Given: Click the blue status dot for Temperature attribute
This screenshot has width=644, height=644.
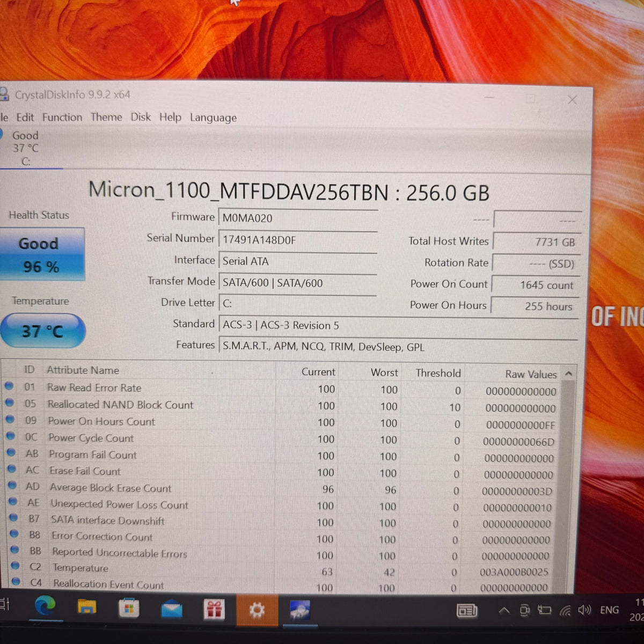Looking at the screenshot, I should pyautogui.click(x=16, y=566).
